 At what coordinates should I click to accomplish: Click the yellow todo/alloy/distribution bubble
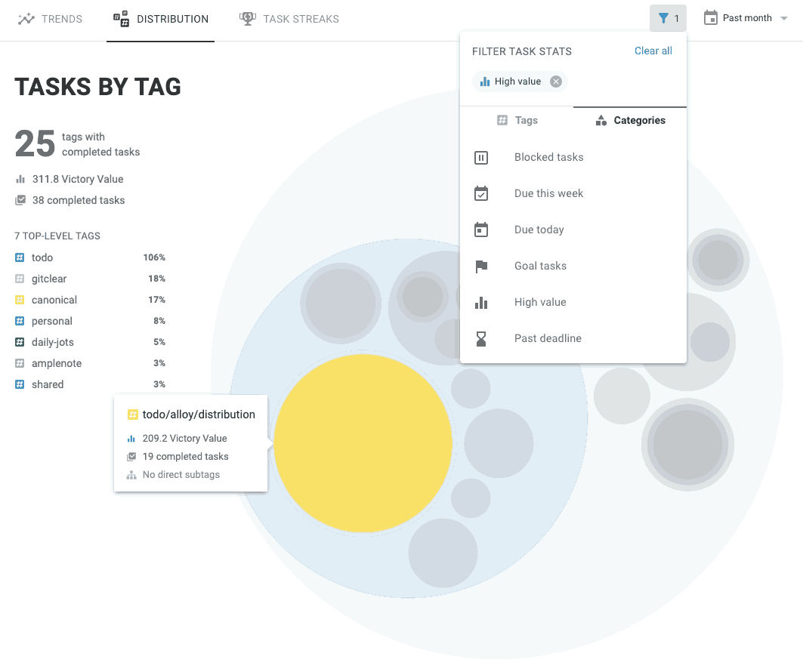363,444
